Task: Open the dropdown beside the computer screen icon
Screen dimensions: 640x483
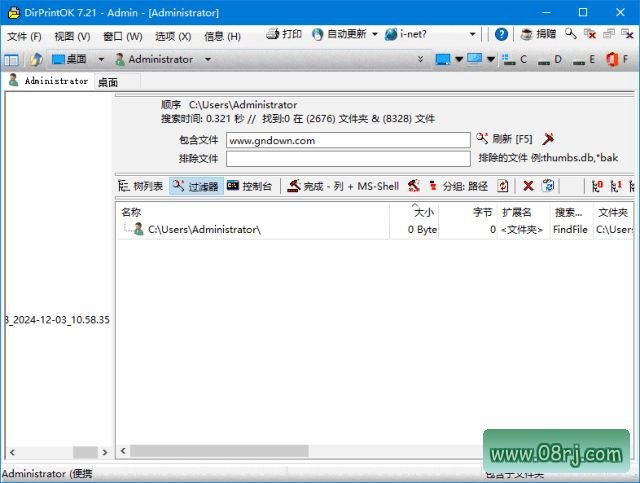Action: 491,60
